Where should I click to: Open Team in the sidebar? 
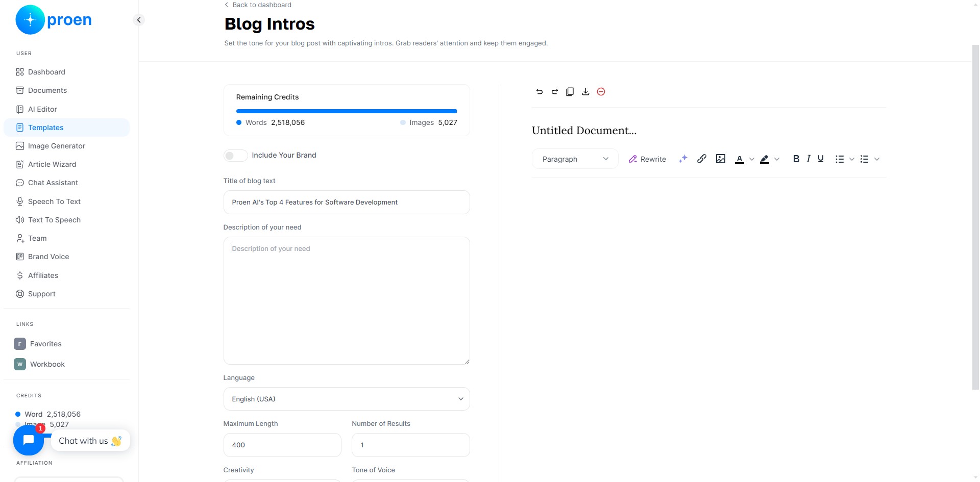pyautogui.click(x=66, y=238)
